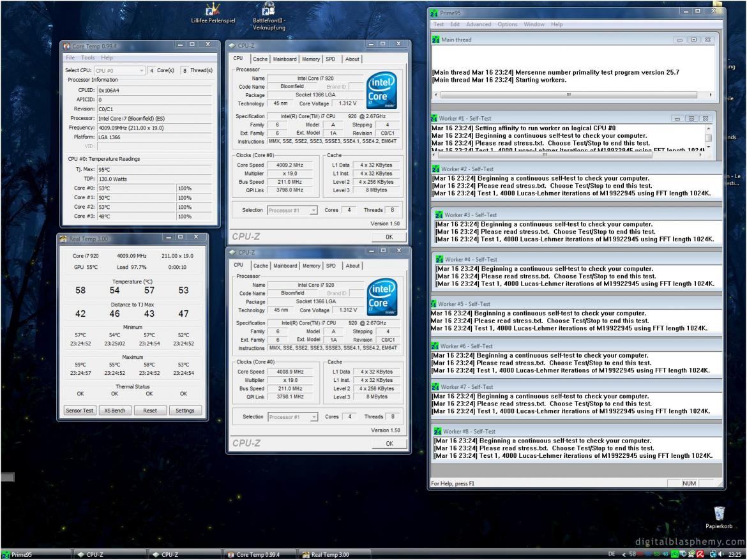
Task: Click the Main thread scrollbar right arrow
Action: coord(711,95)
